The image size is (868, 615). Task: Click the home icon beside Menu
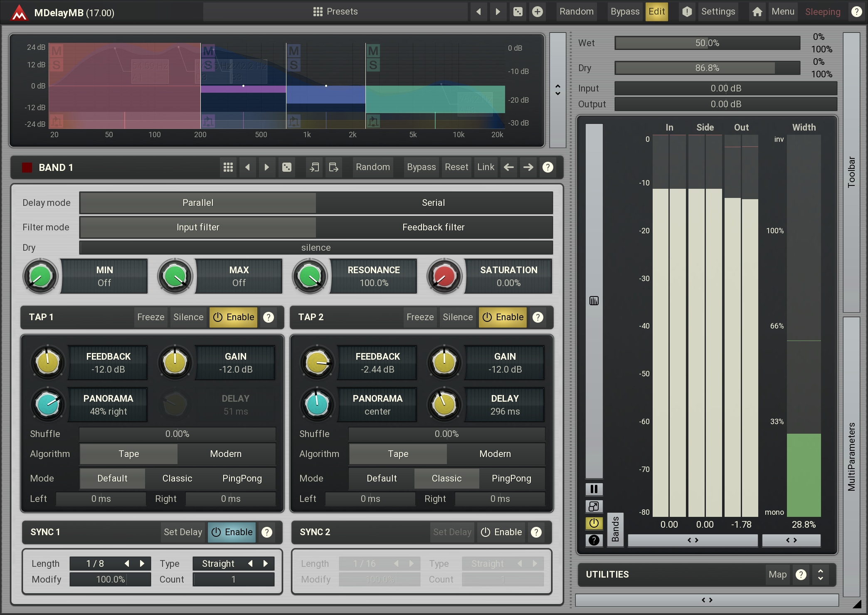[757, 12]
